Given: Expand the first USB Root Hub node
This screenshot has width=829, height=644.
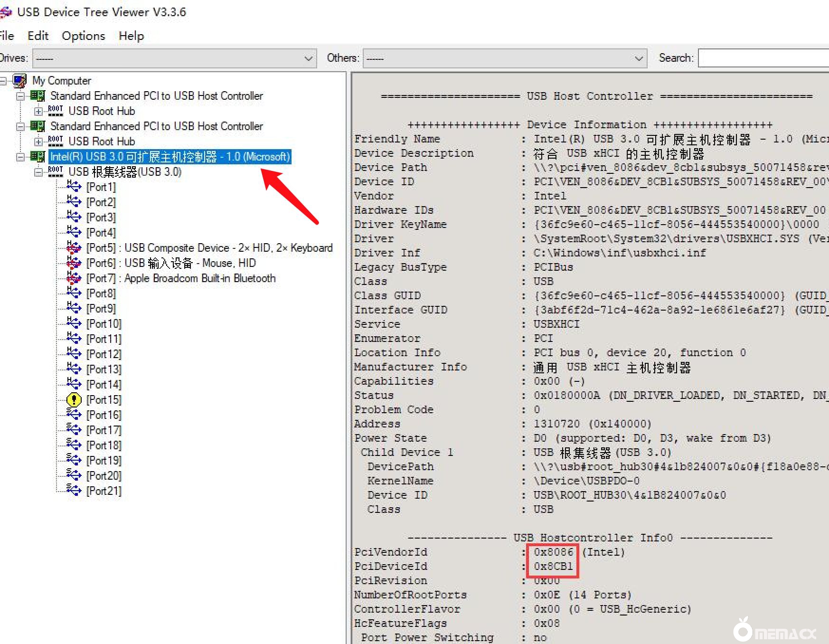Looking at the screenshot, I should tap(38, 112).
